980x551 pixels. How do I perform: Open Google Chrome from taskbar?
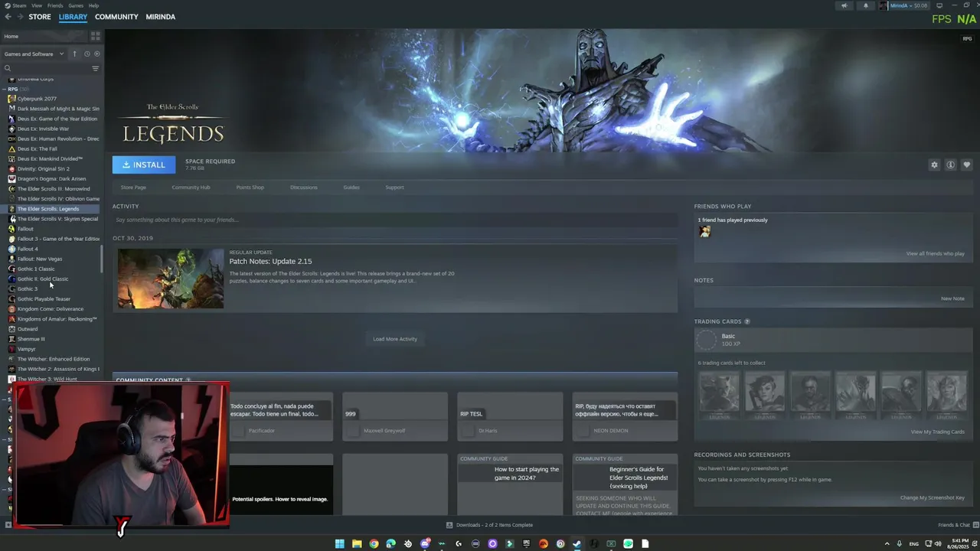tap(374, 543)
